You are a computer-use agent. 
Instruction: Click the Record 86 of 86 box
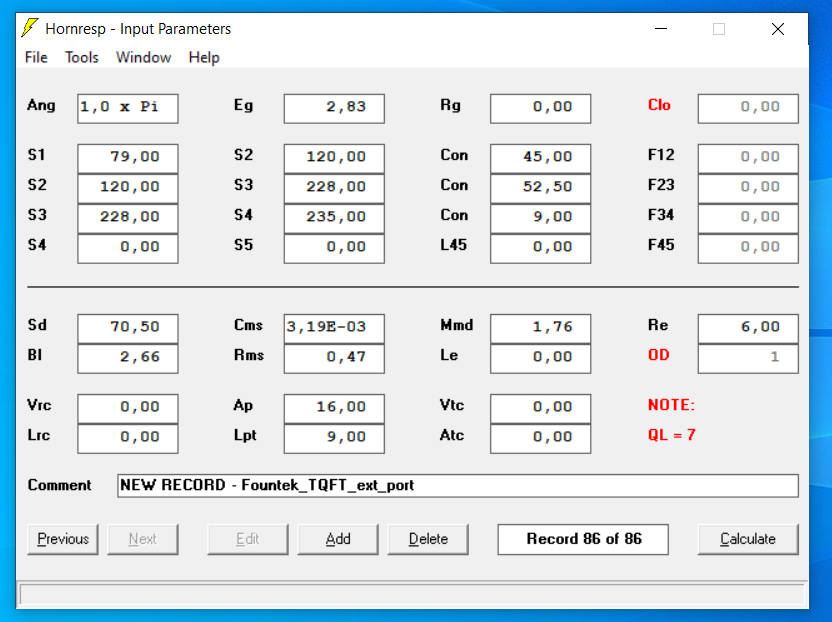click(x=583, y=539)
